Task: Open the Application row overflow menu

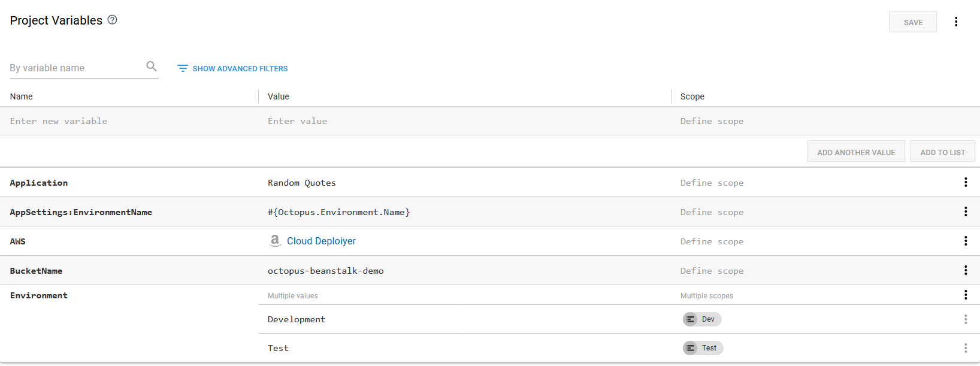Action: (x=965, y=182)
